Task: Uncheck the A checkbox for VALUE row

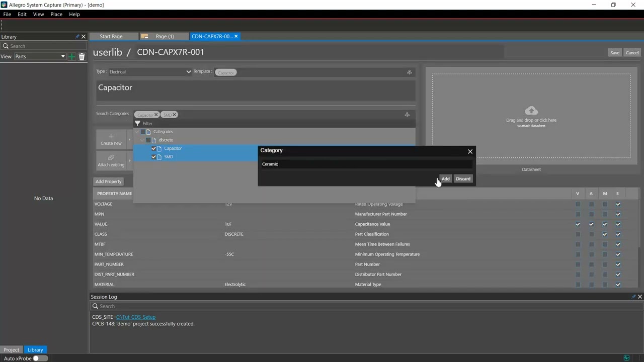Action: pos(591,224)
